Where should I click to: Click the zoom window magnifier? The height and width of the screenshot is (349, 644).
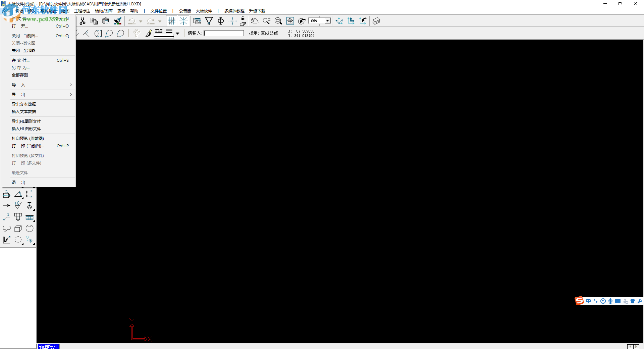pyautogui.click(x=278, y=21)
